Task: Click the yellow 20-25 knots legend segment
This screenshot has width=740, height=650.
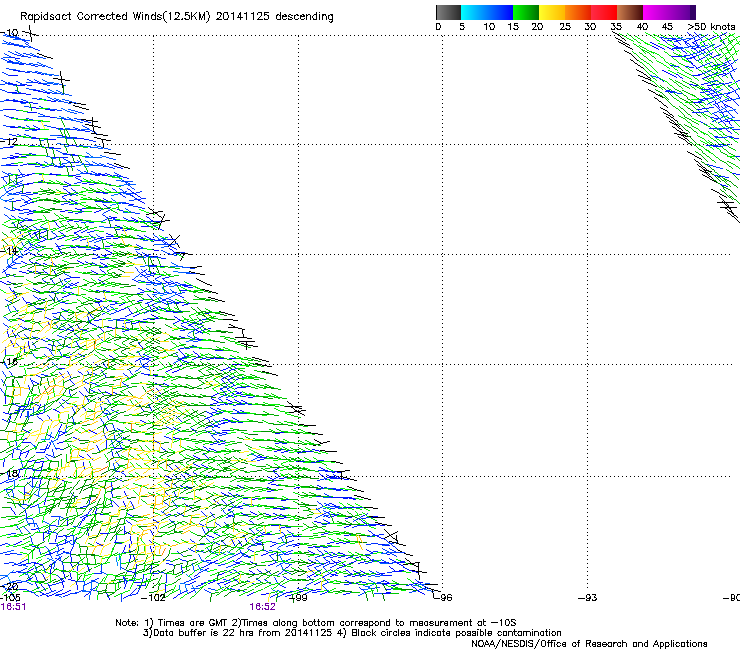Action: pos(552,12)
